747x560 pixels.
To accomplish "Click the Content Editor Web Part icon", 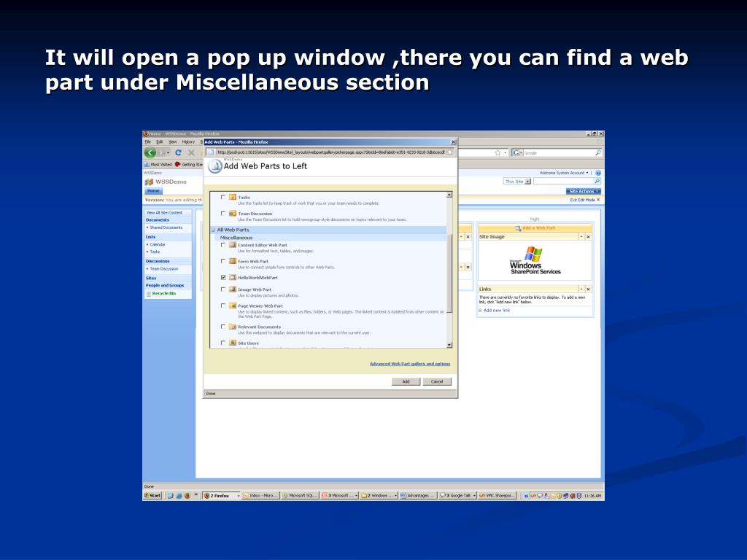I will [233, 245].
